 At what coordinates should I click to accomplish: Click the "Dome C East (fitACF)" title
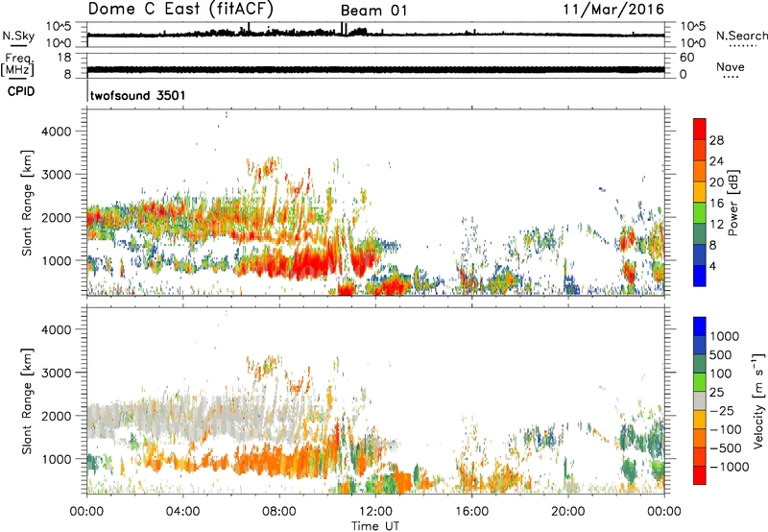(180, 10)
